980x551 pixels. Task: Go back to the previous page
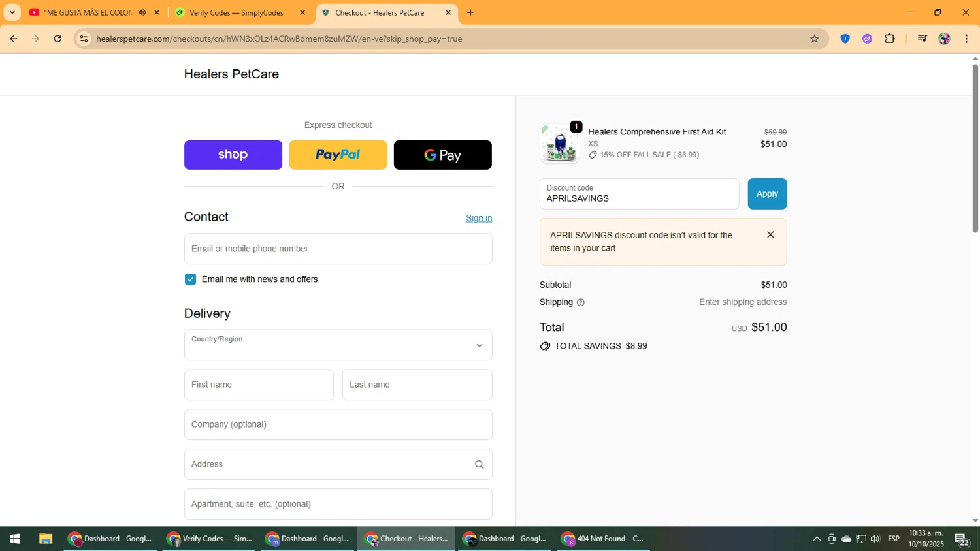[13, 39]
